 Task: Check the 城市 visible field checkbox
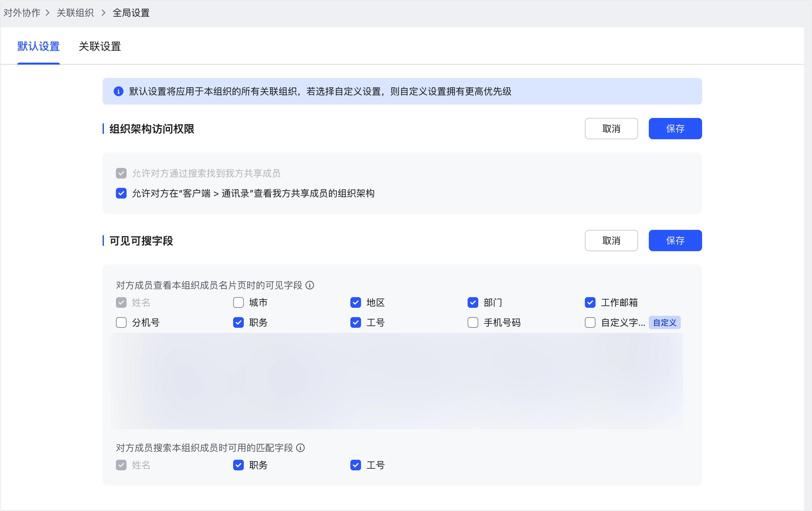tap(238, 302)
